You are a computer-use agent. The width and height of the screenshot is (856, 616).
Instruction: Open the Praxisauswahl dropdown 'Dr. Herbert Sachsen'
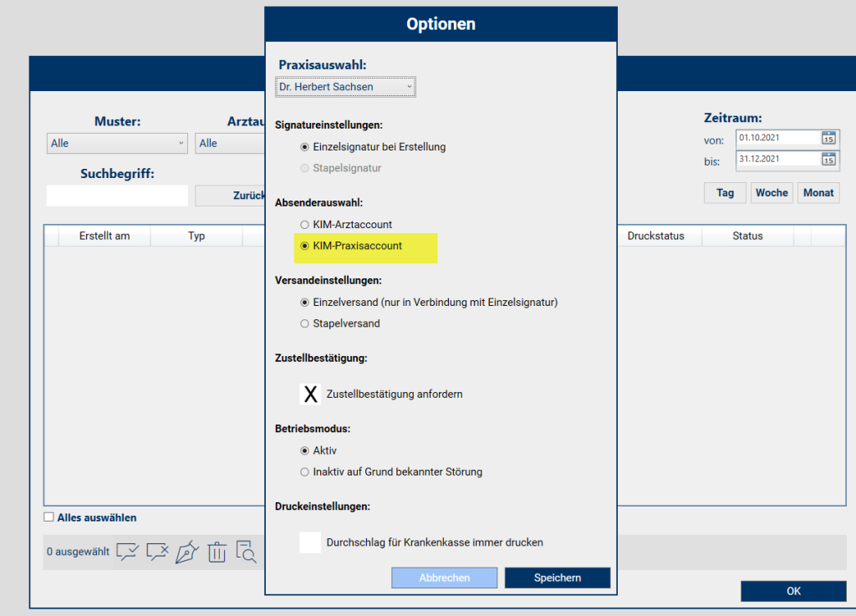tap(345, 87)
